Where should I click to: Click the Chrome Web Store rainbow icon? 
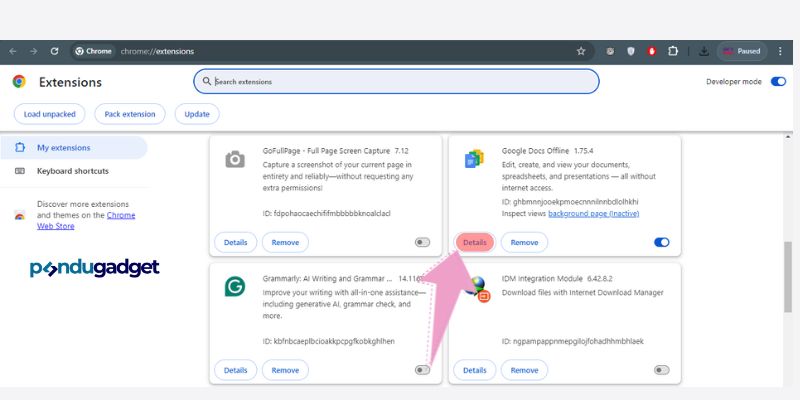coord(19,215)
